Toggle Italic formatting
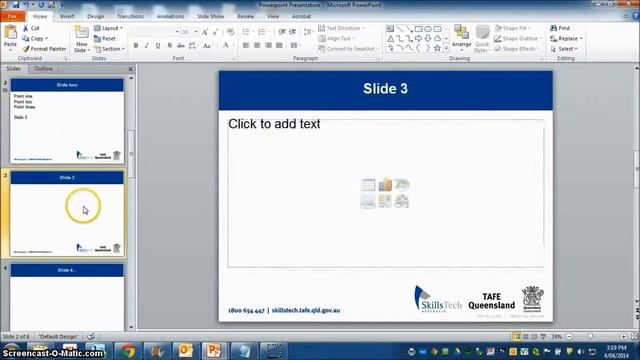Screen dimensions: 640x360 coord(147,45)
